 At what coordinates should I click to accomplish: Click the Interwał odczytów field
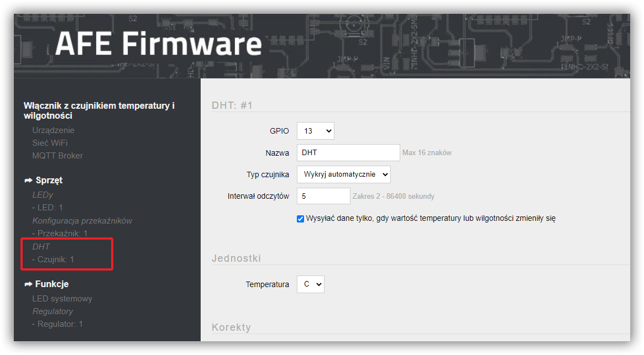point(323,196)
